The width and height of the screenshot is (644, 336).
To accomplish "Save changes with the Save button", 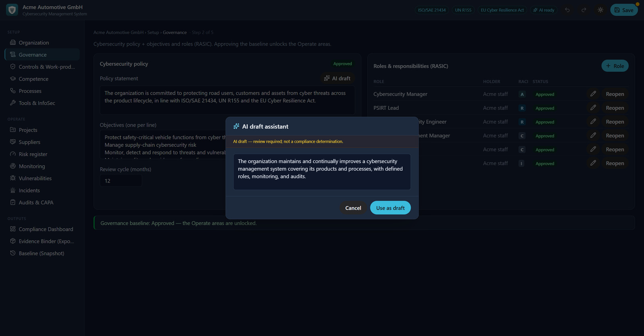I will pos(624,10).
